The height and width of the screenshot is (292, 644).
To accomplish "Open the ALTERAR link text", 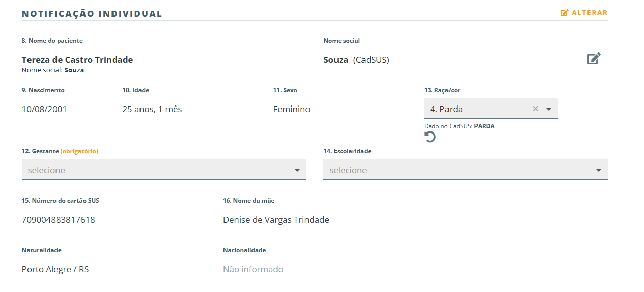I will point(590,13).
